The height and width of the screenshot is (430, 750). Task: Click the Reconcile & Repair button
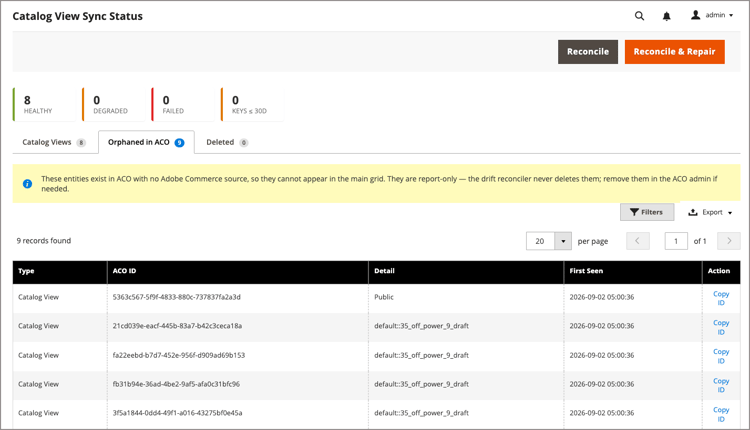coord(674,52)
